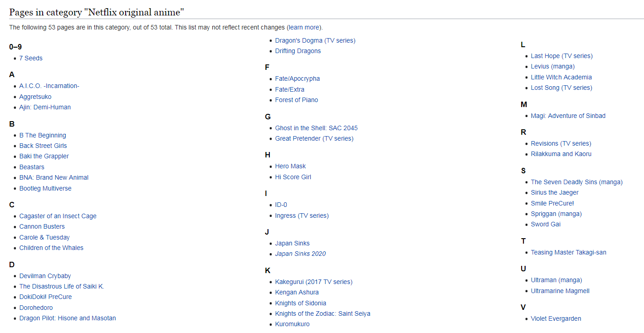Open the 7 Seeds page
The width and height of the screenshot is (644, 333).
pos(31,58)
